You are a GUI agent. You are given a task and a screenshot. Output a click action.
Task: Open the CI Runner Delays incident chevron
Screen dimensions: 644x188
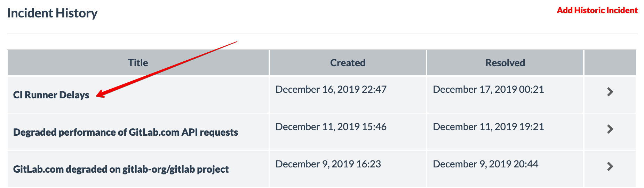point(610,92)
